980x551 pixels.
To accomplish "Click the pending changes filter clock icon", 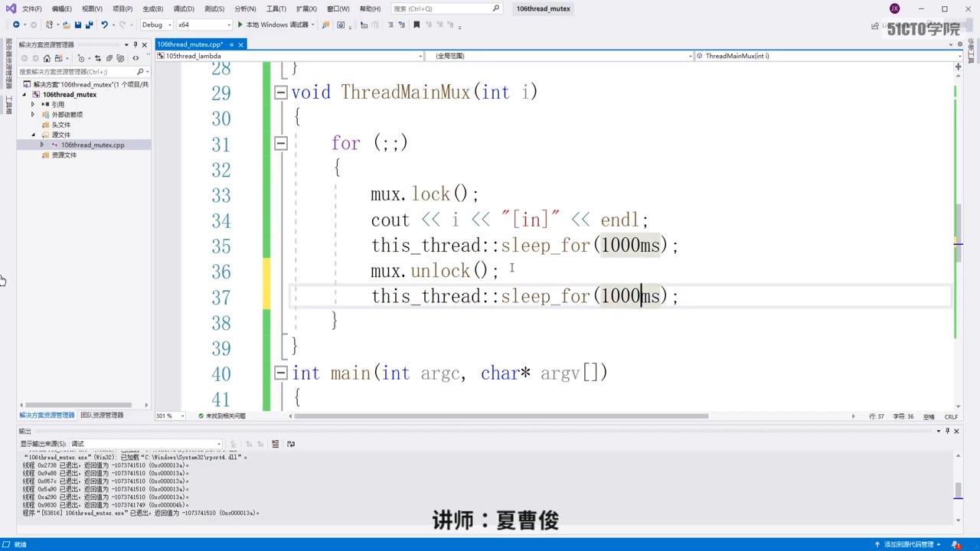I will pyautogui.click(x=81, y=58).
